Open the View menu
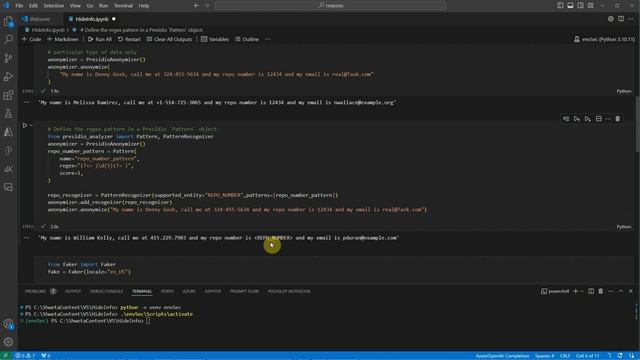The height and width of the screenshot is (360, 640). coord(75,6)
